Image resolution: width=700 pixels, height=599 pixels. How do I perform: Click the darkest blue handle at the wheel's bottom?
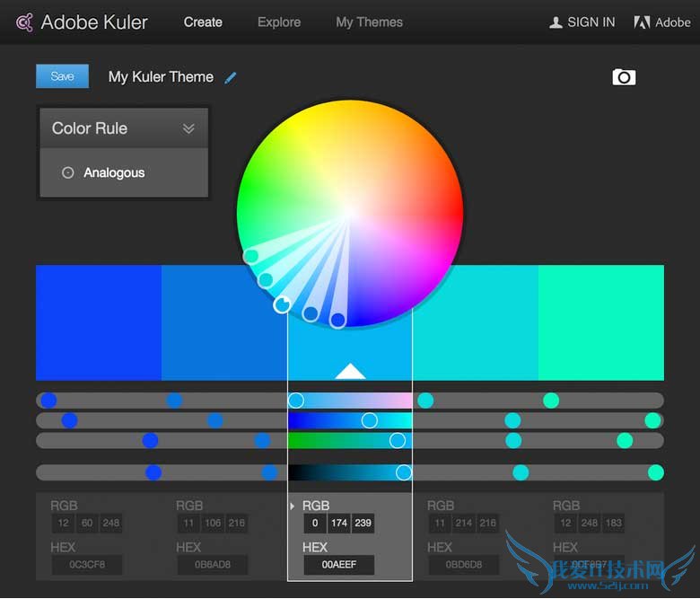click(338, 320)
